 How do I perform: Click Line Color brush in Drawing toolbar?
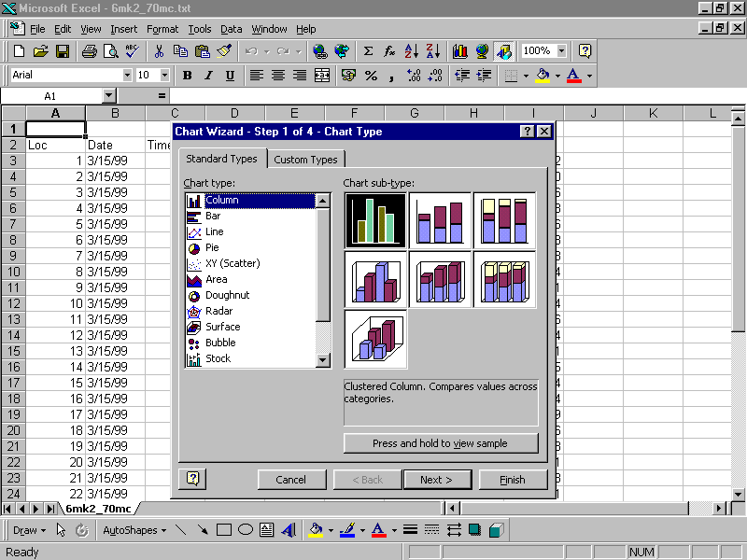tap(347, 530)
